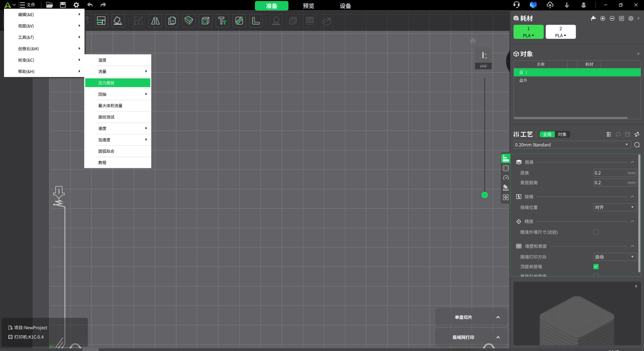
Task: Open customer support headset icon
Action: pyautogui.click(x=517, y=5)
